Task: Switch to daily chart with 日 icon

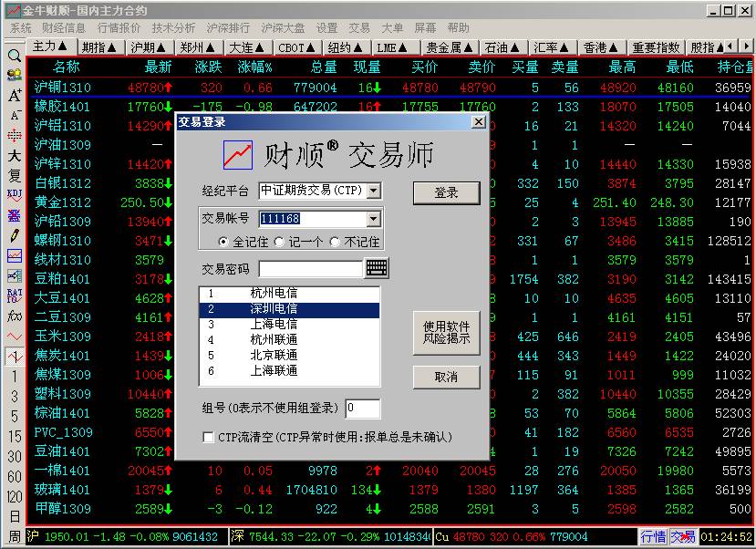Action: click(x=15, y=516)
